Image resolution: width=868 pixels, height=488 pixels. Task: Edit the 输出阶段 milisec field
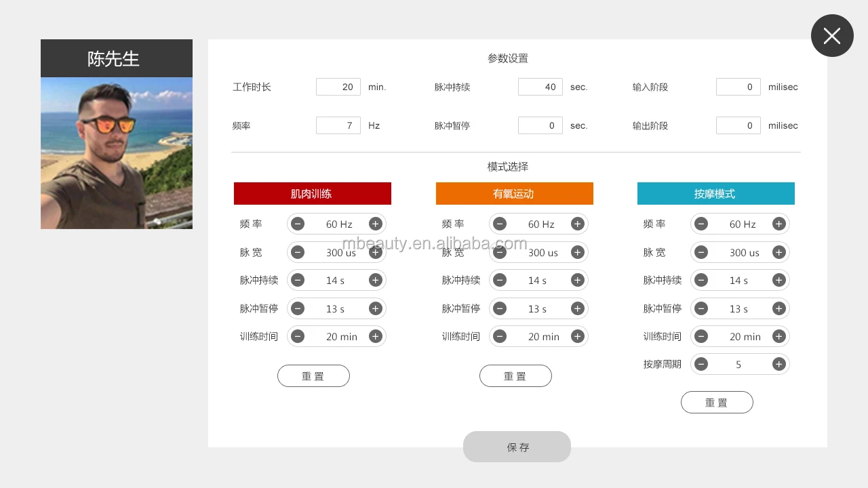coord(738,125)
